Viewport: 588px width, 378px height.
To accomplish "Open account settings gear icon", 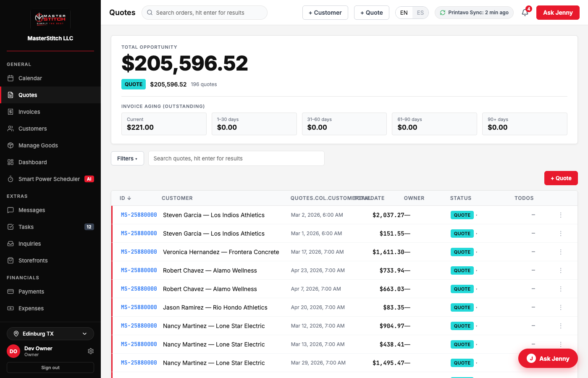I will [x=91, y=351].
